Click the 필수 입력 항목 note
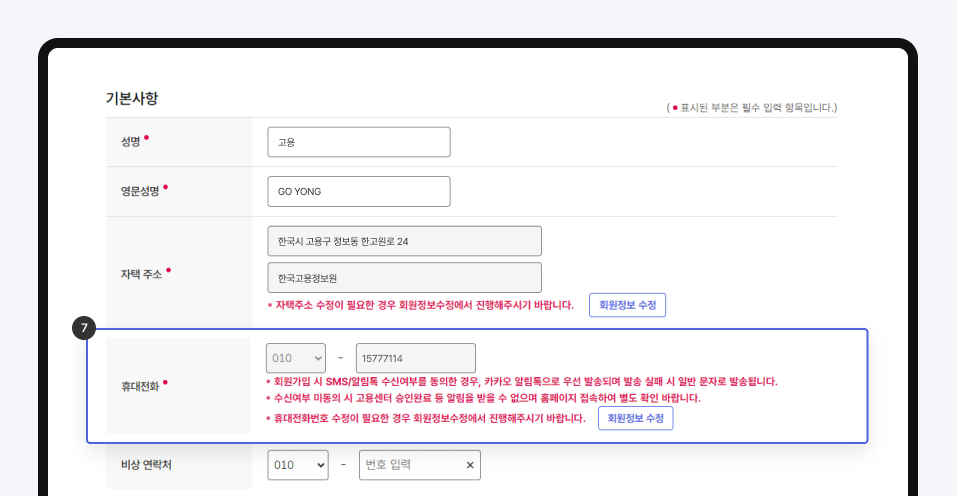The width and height of the screenshot is (957, 496). 752,108
